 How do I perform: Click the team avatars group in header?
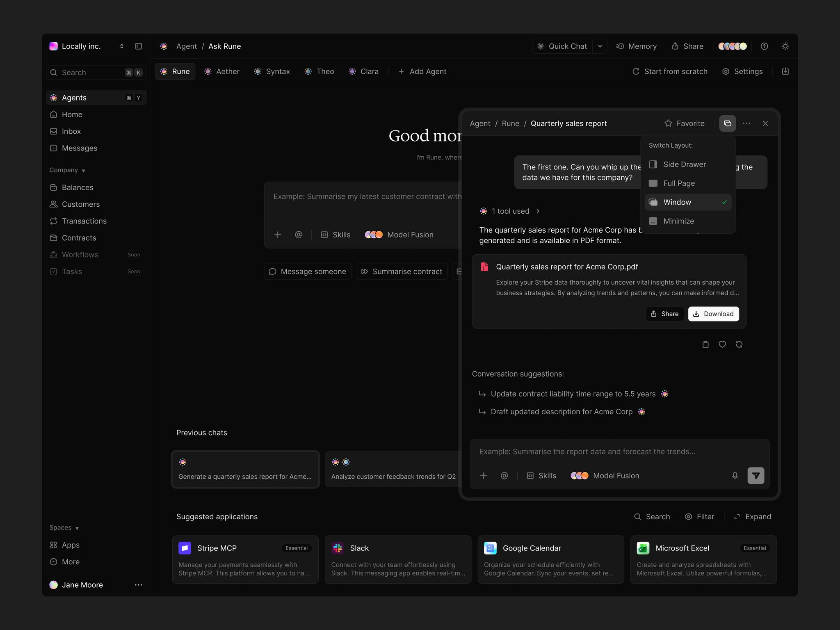tap(733, 46)
